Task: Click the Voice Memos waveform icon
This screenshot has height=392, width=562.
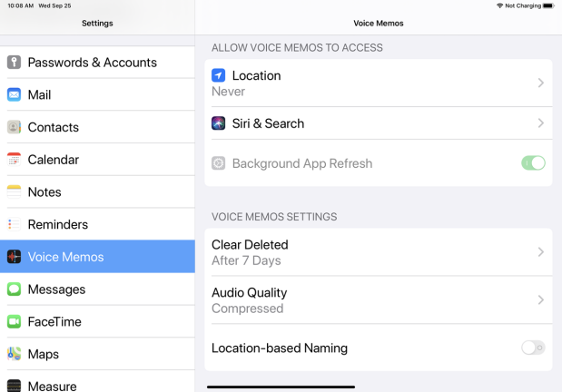Action: pyautogui.click(x=14, y=257)
